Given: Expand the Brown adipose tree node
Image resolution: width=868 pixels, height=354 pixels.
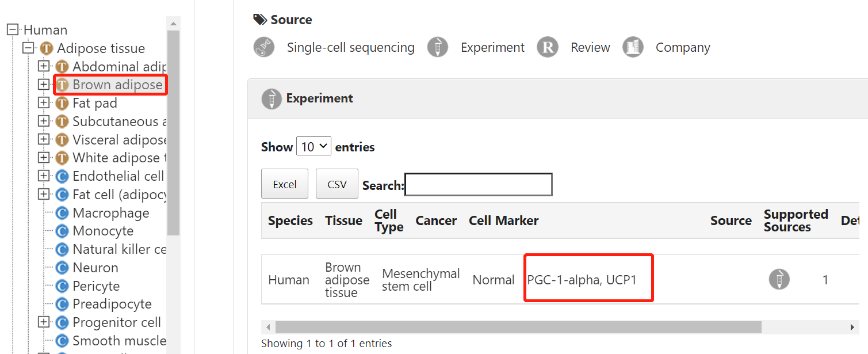Looking at the screenshot, I should (44, 85).
